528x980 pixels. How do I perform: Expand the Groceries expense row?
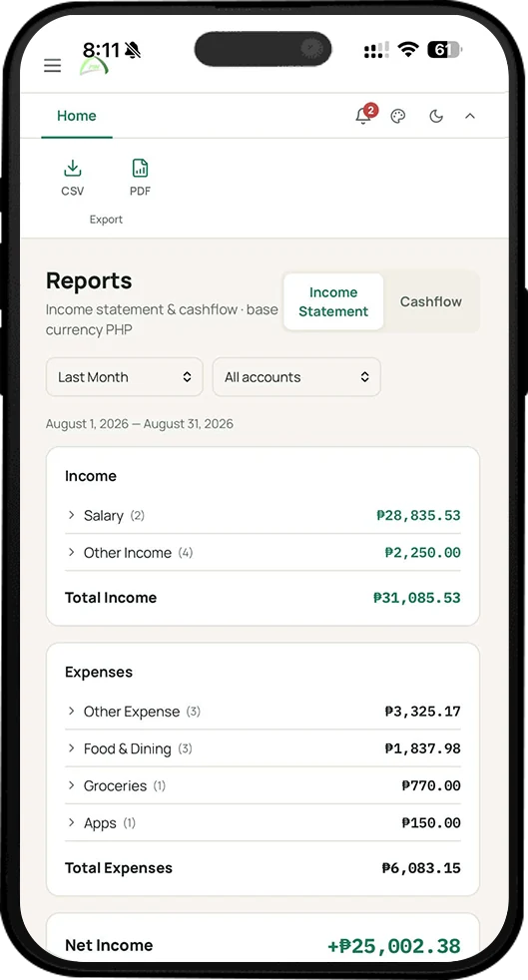[x=263, y=785]
